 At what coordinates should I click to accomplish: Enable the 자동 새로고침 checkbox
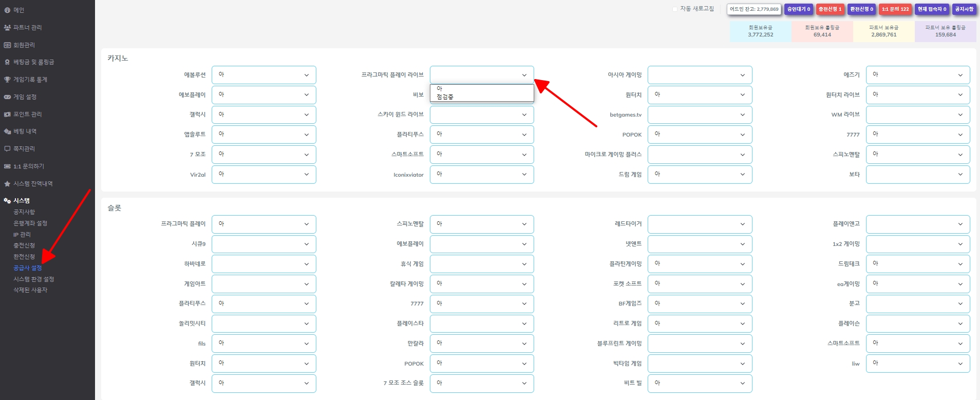pyautogui.click(x=675, y=9)
